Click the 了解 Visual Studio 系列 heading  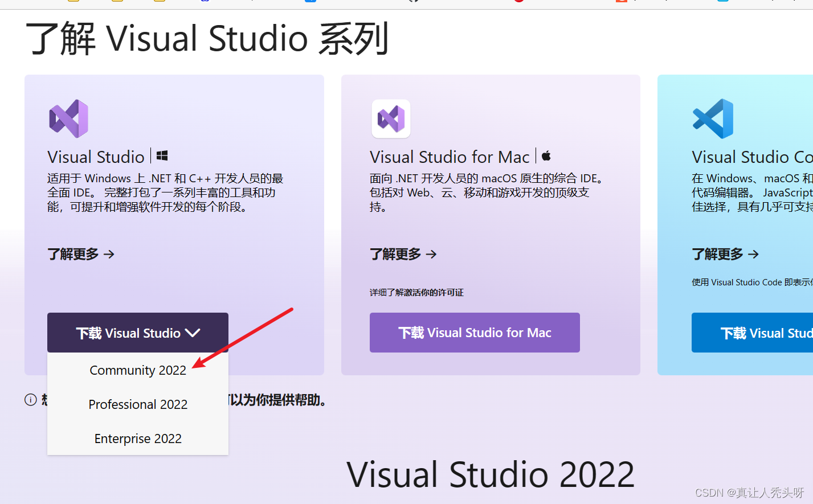(x=207, y=39)
